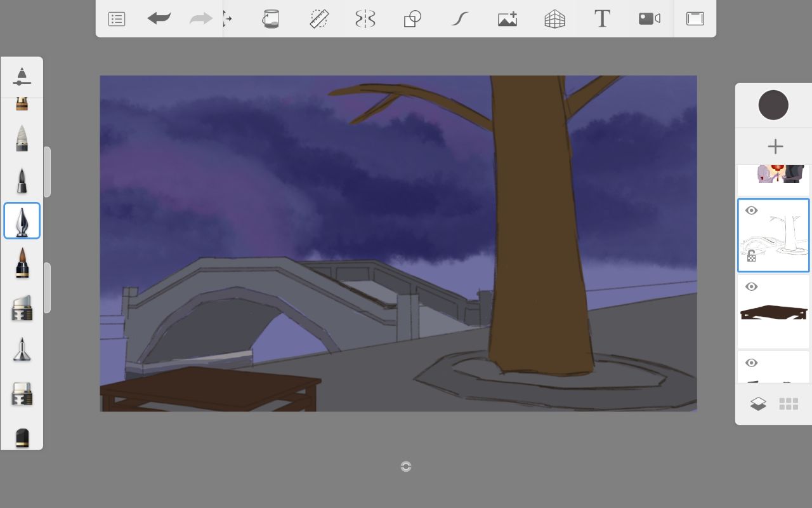
Task: Toggle the eye icon on the bottom layer
Action: [x=752, y=363]
